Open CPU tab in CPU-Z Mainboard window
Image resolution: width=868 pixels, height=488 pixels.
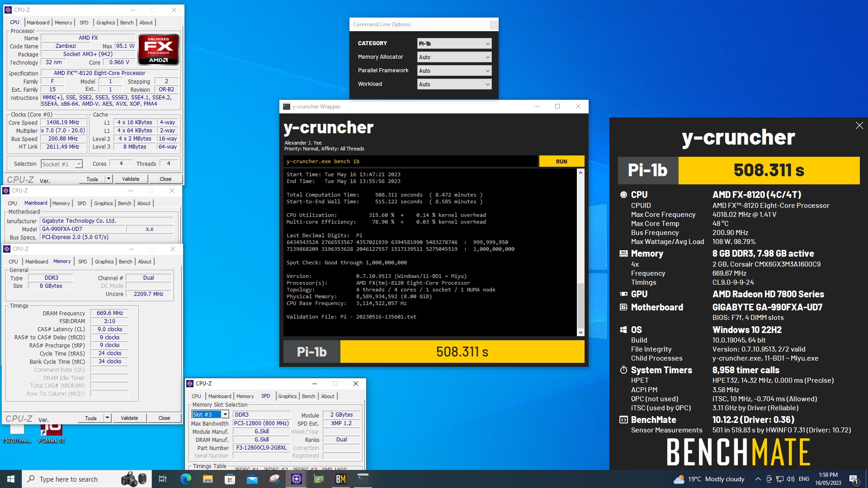pyautogui.click(x=12, y=203)
